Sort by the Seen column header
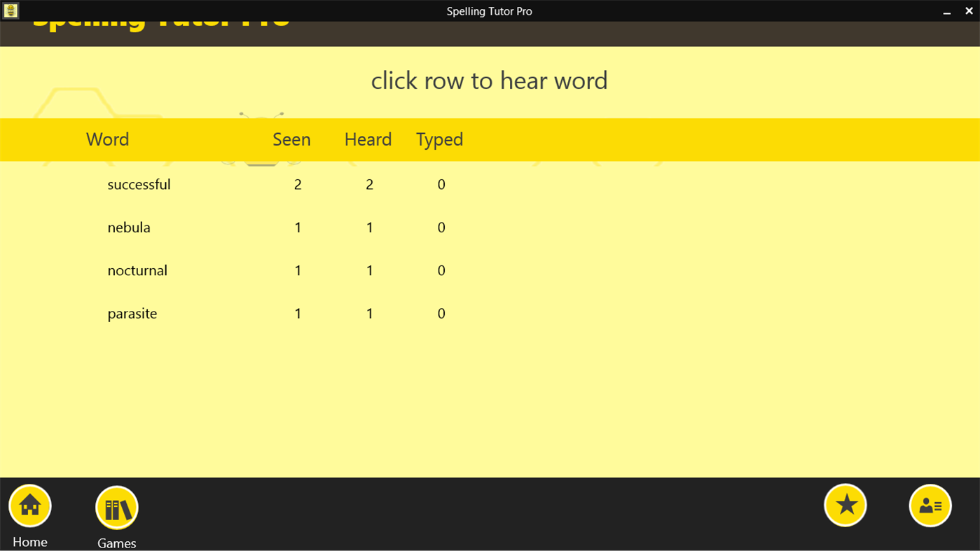 click(x=291, y=139)
